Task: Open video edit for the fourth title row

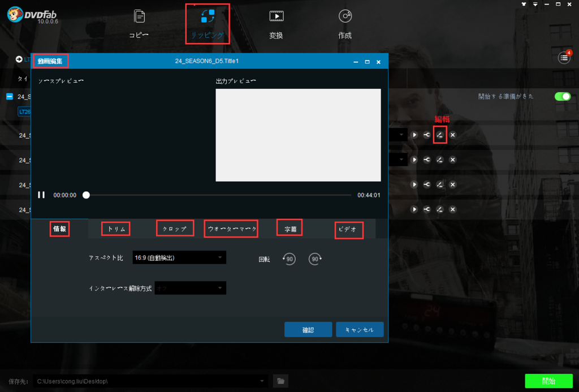Action: point(439,209)
